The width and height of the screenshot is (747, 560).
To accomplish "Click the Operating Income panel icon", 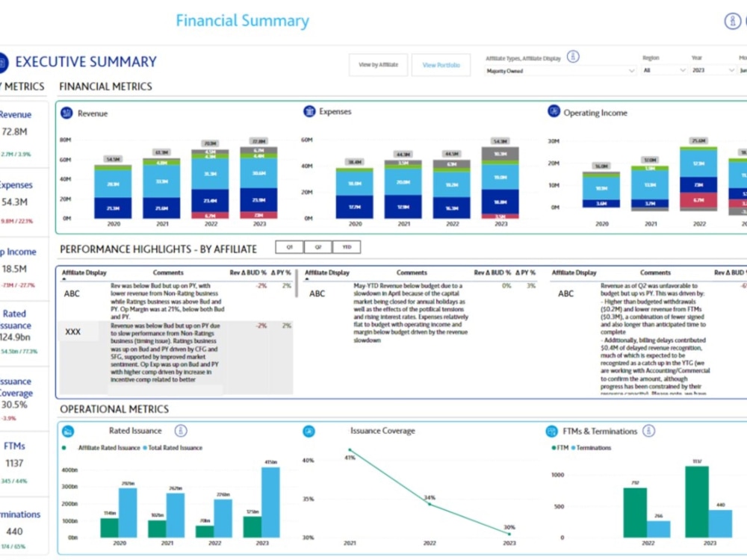I will (552, 111).
